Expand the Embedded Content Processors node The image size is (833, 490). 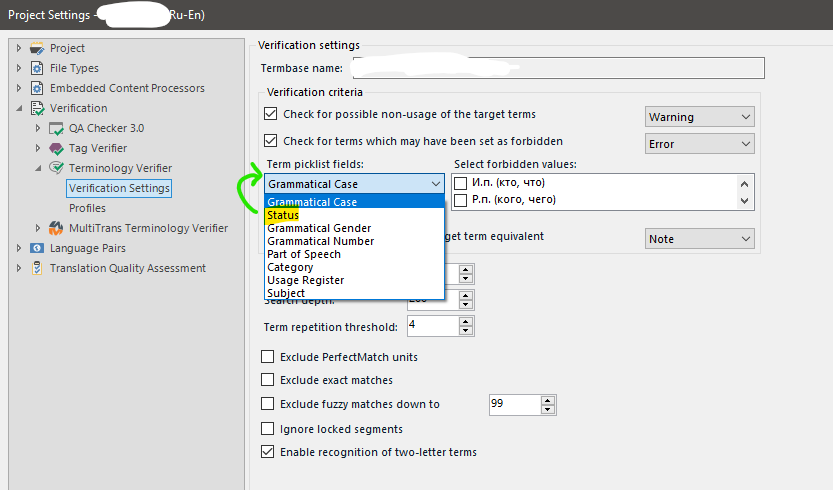click(19, 88)
